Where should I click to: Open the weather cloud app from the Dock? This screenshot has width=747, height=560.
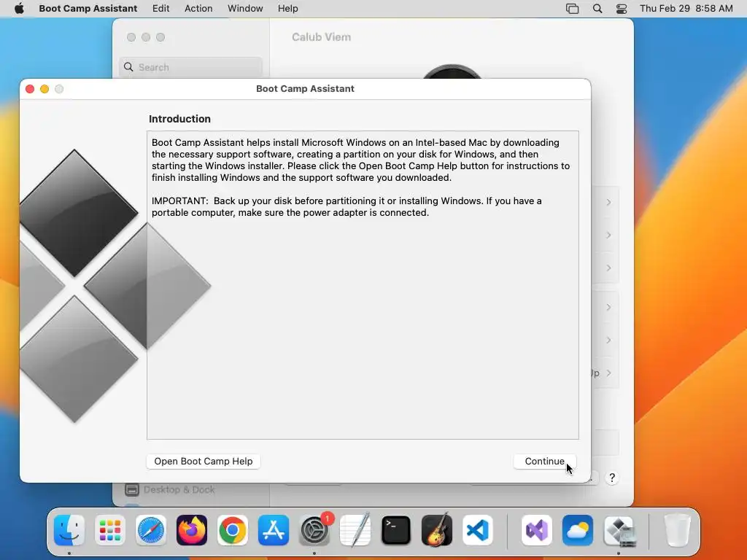[578, 530]
